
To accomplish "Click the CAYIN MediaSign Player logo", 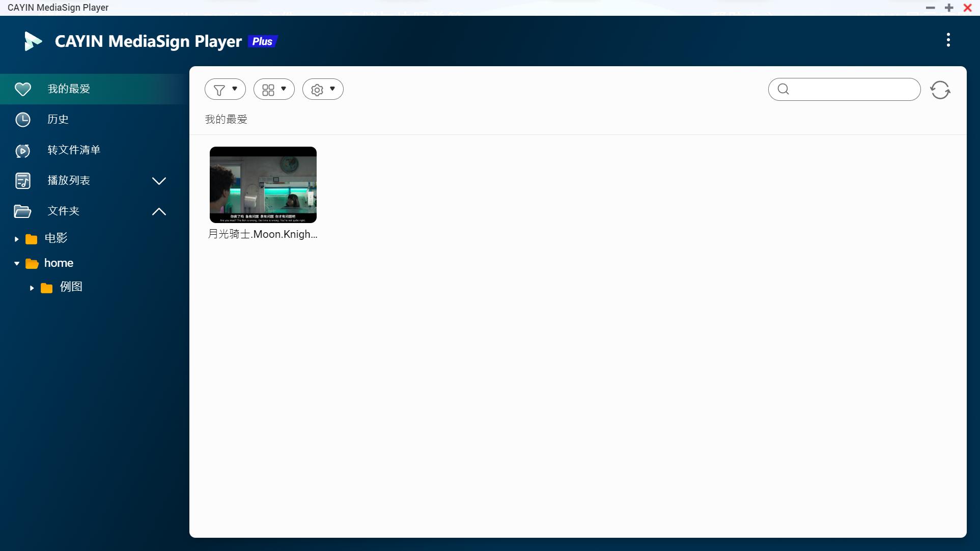I will click(x=33, y=41).
